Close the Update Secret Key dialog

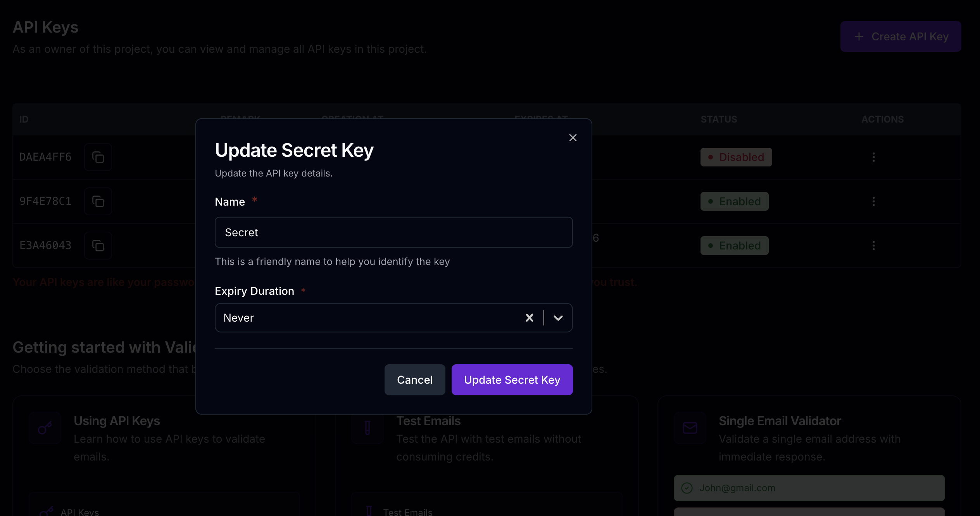click(573, 138)
